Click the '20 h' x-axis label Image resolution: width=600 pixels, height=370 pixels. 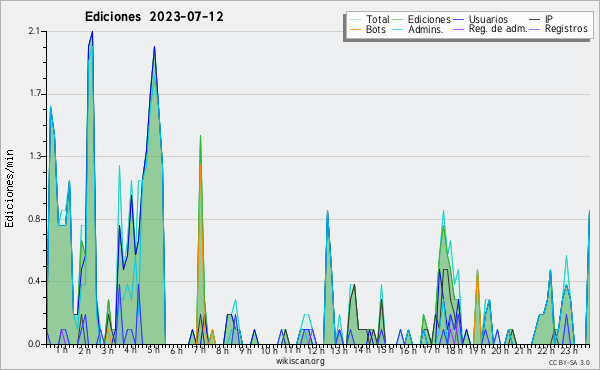click(x=500, y=350)
